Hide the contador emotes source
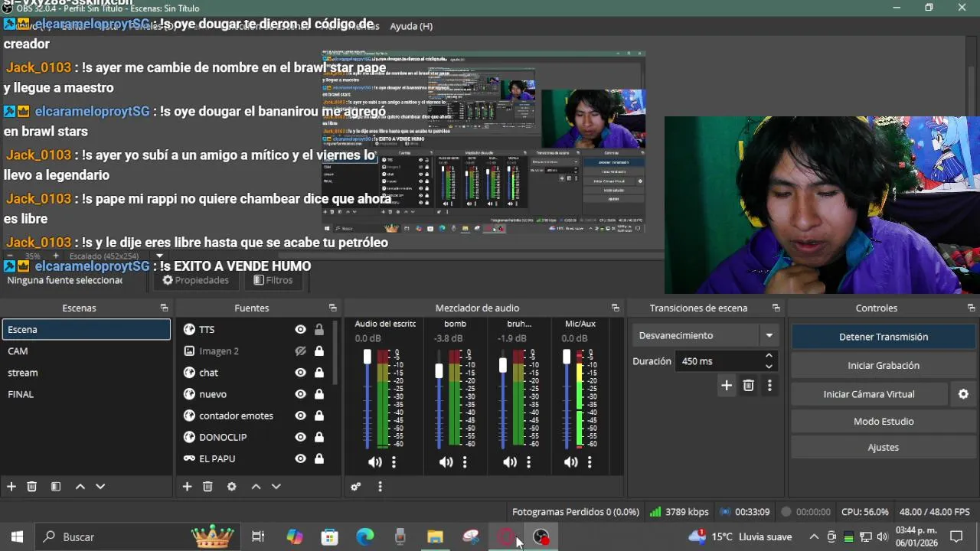The width and height of the screenshot is (980, 551). [x=300, y=416]
